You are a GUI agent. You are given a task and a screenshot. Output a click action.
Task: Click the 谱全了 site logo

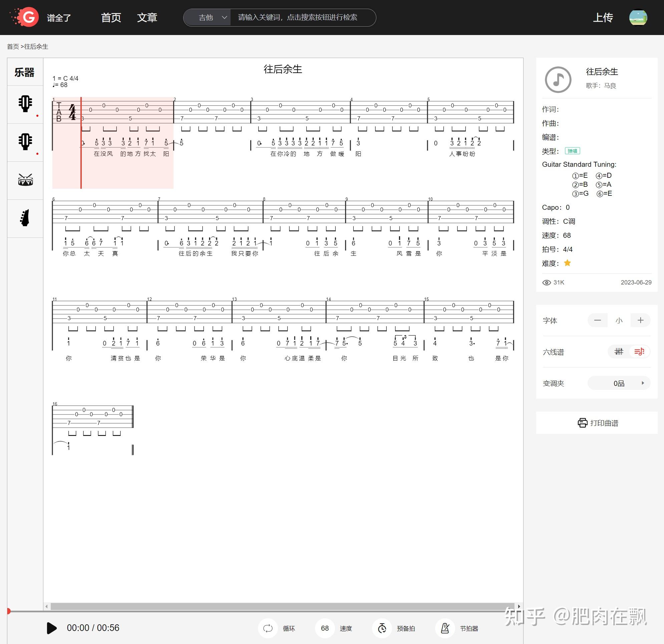pos(41,17)
